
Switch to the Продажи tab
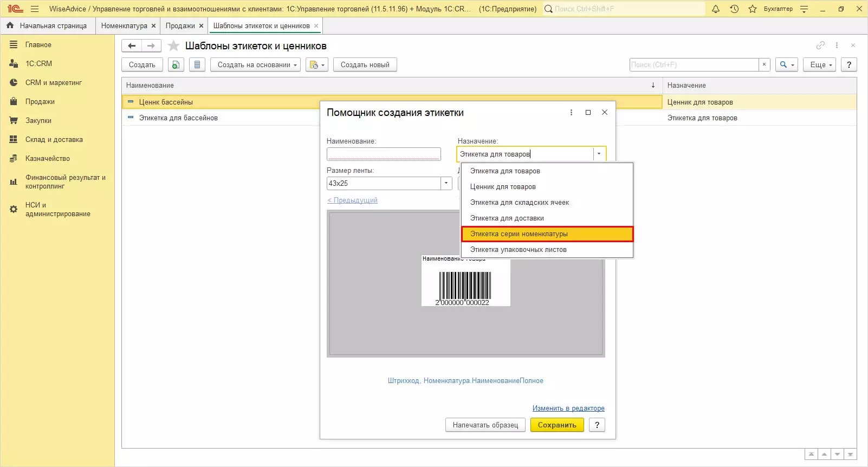click(x=180, y=26)
